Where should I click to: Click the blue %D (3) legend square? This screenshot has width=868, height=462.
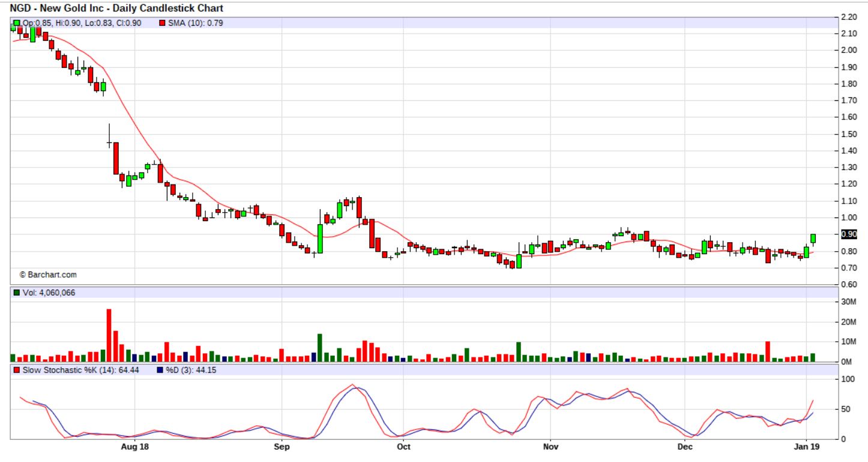pos(159,370)
